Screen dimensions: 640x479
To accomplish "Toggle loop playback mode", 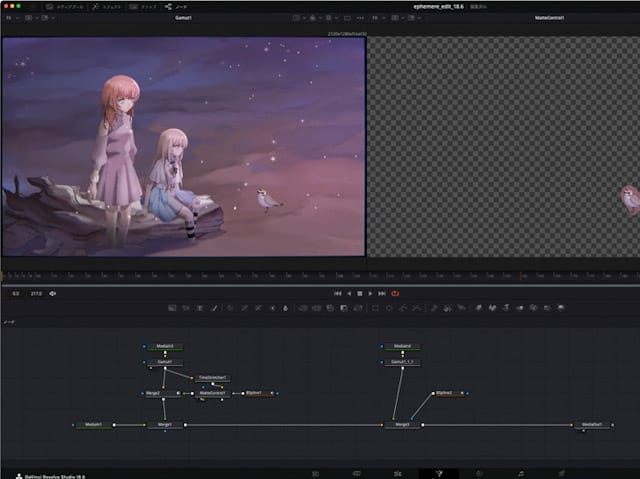I will (395, 293).
